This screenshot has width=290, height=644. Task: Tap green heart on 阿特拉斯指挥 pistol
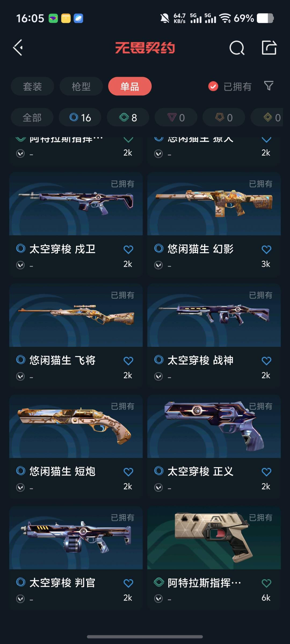[x=266, y=583]
